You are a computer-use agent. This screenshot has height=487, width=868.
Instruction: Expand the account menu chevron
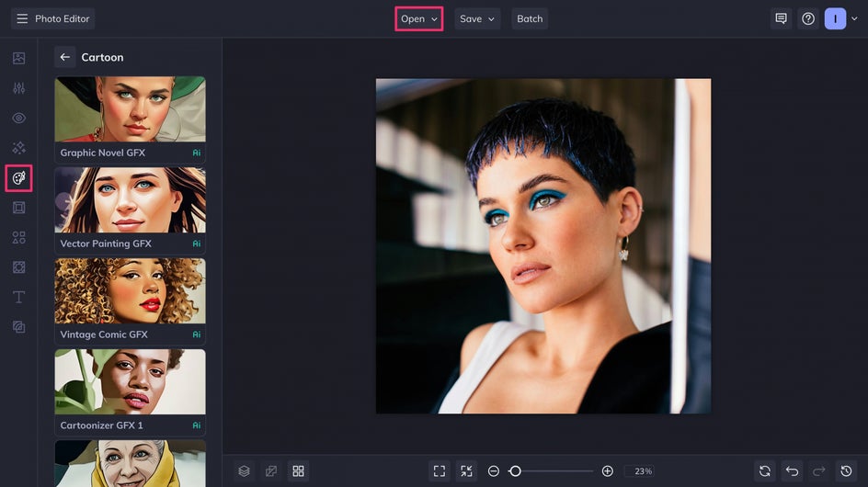(855, 18)
